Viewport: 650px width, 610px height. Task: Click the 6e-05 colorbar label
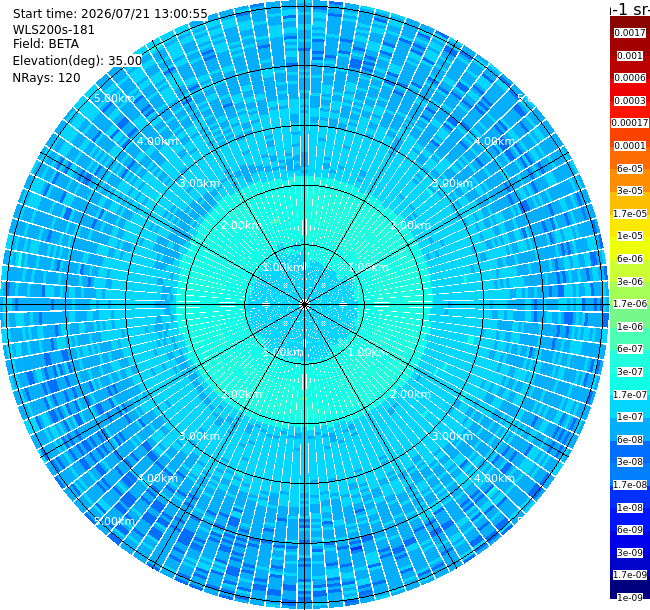630,169
